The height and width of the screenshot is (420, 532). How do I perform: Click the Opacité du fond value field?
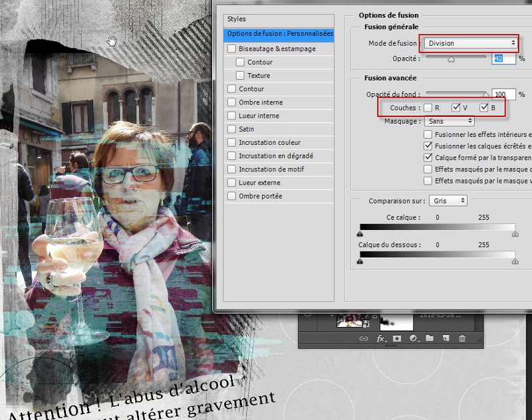(504, 94)
